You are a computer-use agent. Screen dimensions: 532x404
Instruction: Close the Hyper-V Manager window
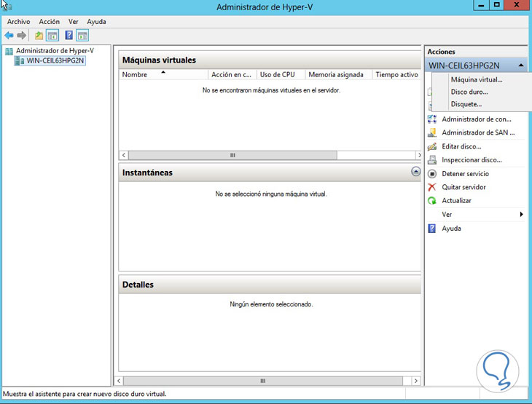point(517,5)
